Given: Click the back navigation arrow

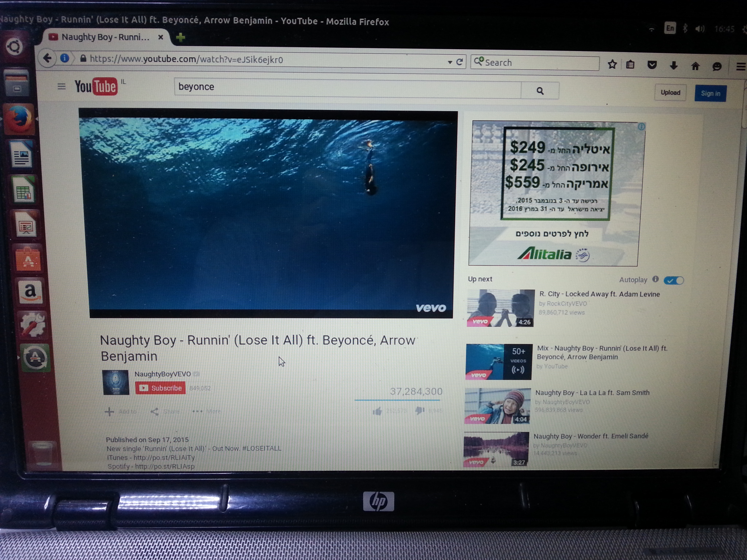Looking at the screenshot, I should coord(47,58).
